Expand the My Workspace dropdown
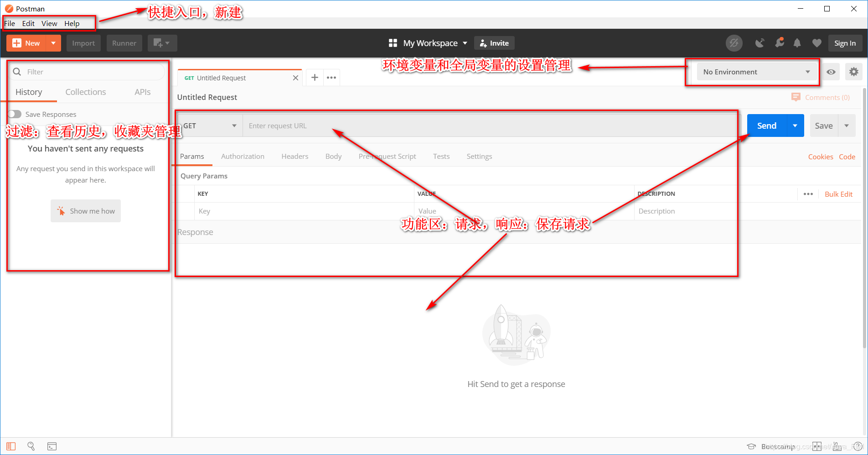868x455 pixels. 435,43
